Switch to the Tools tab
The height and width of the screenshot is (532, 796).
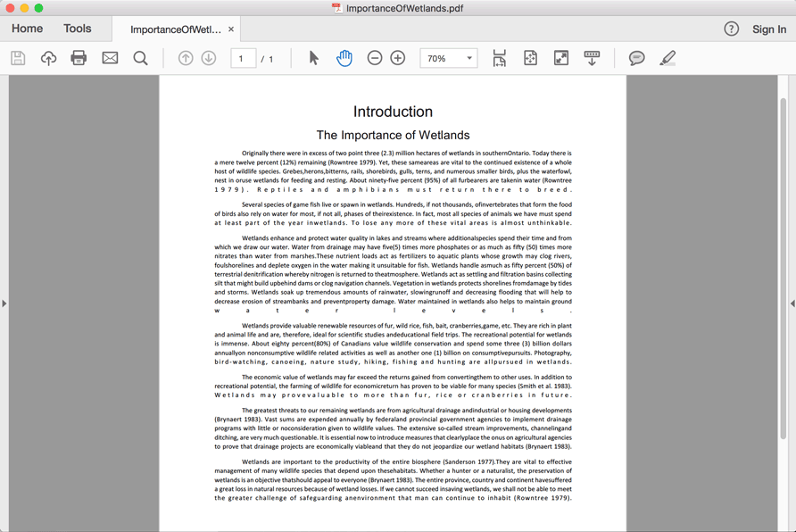click(77, 29)
